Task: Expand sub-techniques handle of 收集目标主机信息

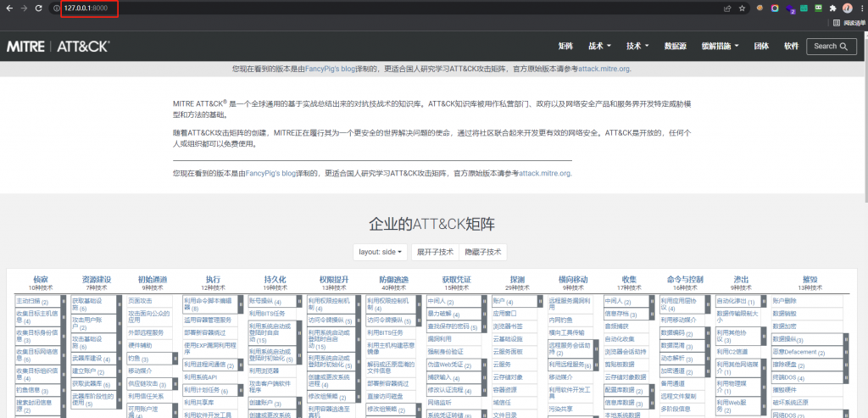Action: (x=63, y=317)
